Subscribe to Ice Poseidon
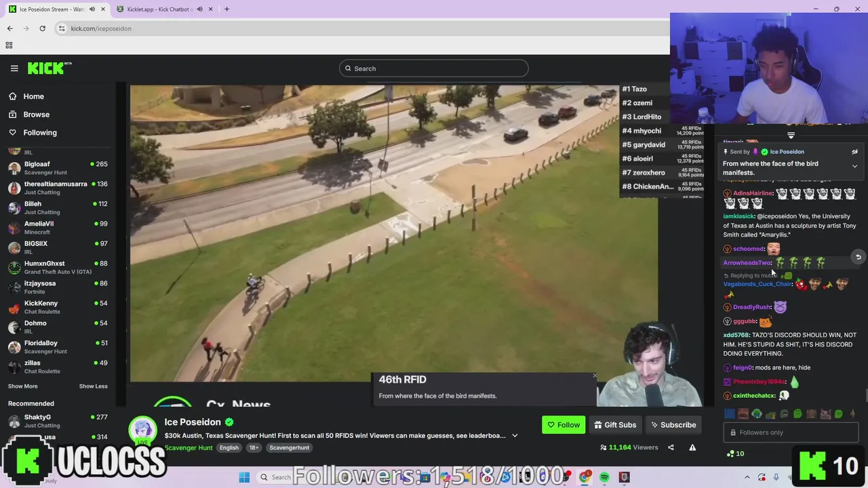 click(673, 425)
